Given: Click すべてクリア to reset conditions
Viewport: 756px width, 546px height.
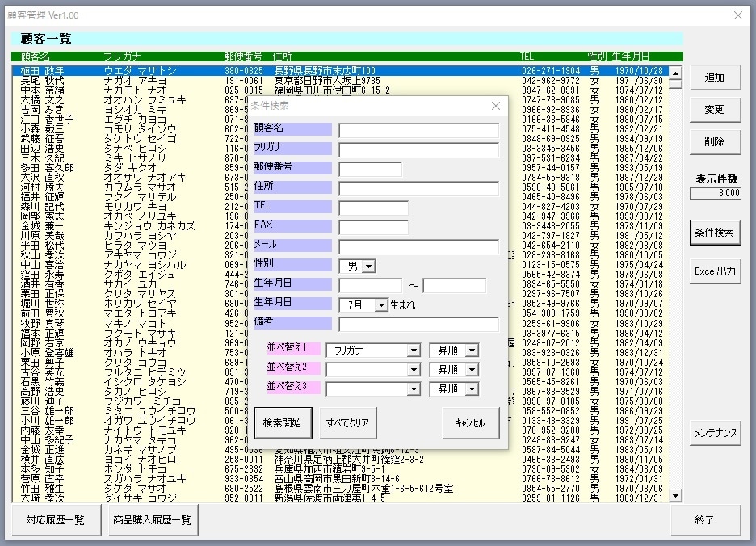Looking at the screenshot, I should coord(347,423).
